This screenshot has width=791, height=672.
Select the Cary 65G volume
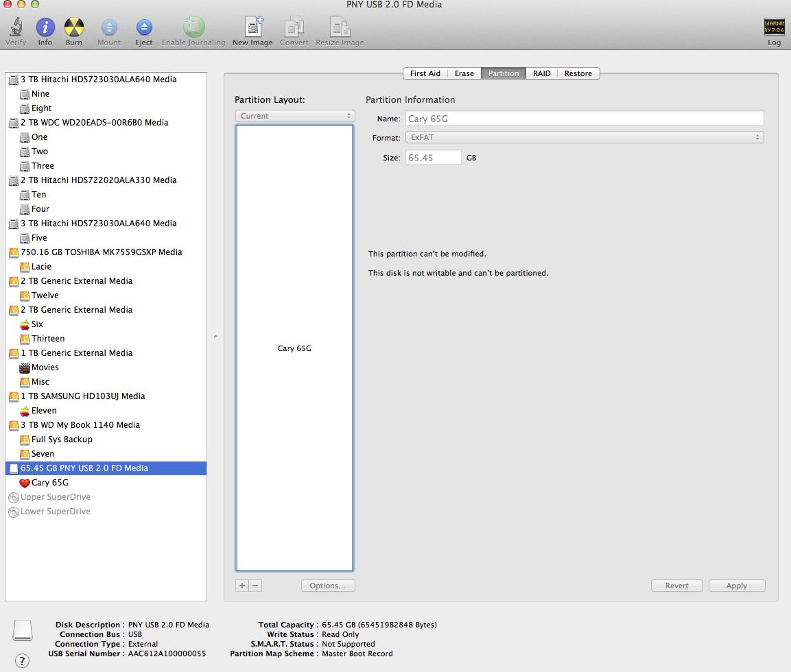(x=106, y=483)
